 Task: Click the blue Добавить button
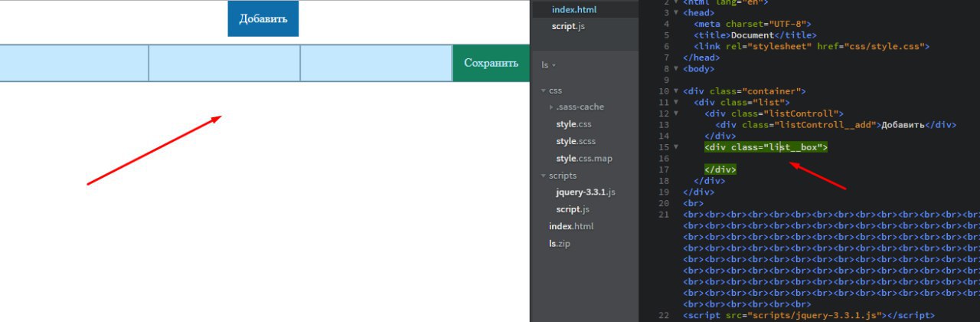point(263,18)
